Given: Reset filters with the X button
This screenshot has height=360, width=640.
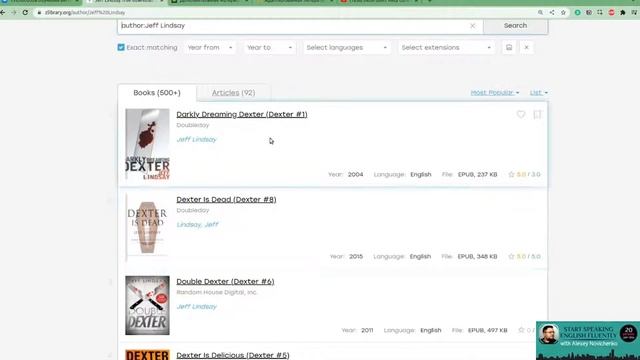Looking at the screenshot, I should (527, 47).
